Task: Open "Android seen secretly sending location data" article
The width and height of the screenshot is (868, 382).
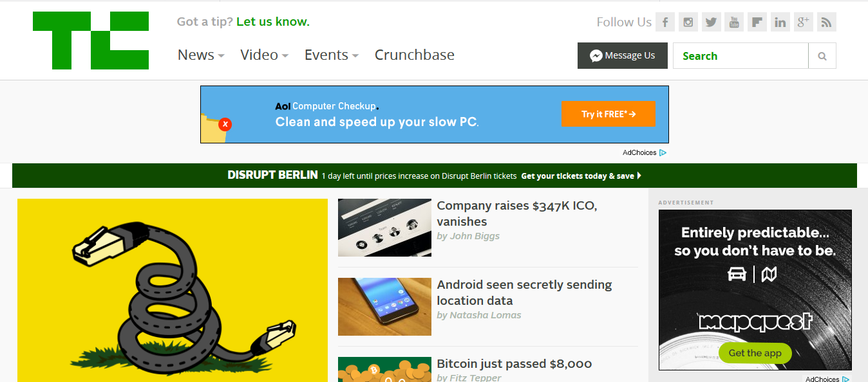Action: tap(524, 293)
